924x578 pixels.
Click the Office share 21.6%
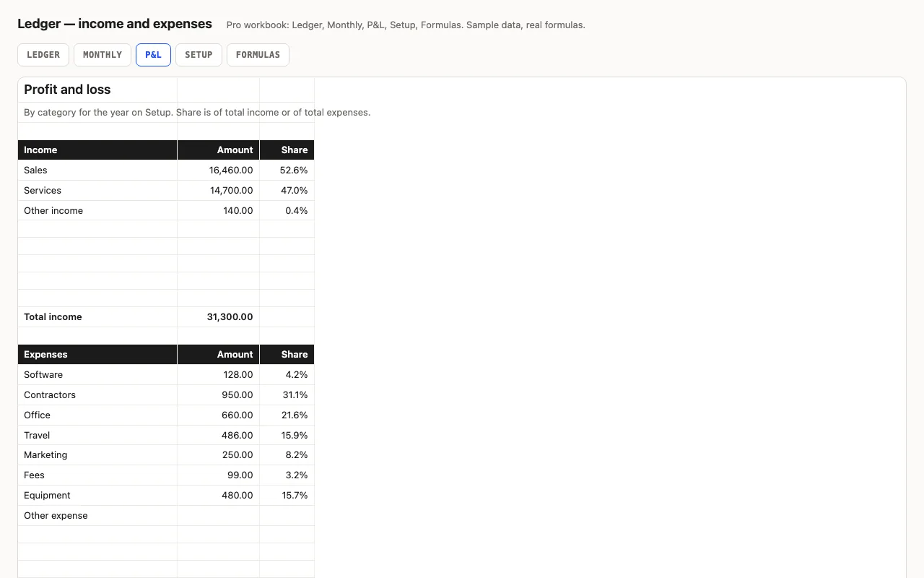tap(287, 415)
